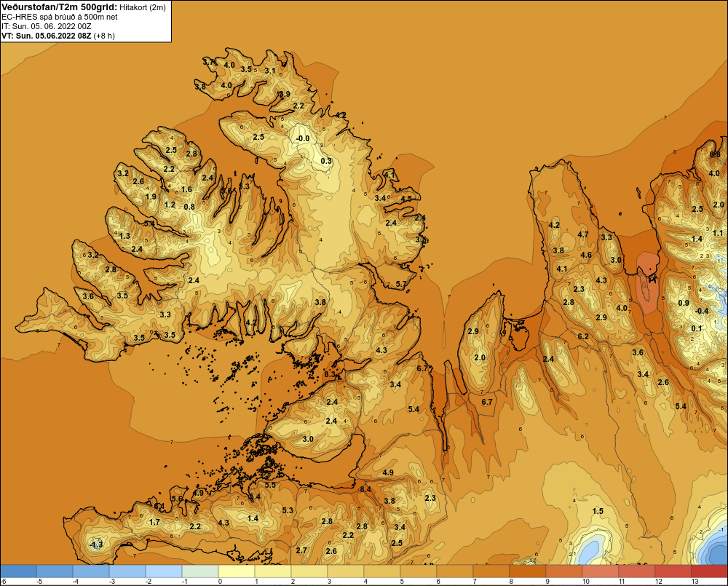
Task: Click the '0.1' temperature value on the map
Action: [697, 328]
